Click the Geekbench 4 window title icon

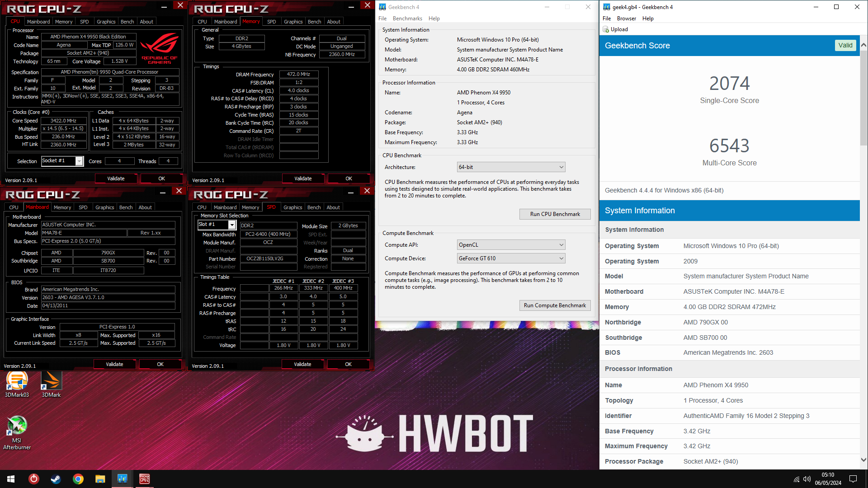pos(382,7)
